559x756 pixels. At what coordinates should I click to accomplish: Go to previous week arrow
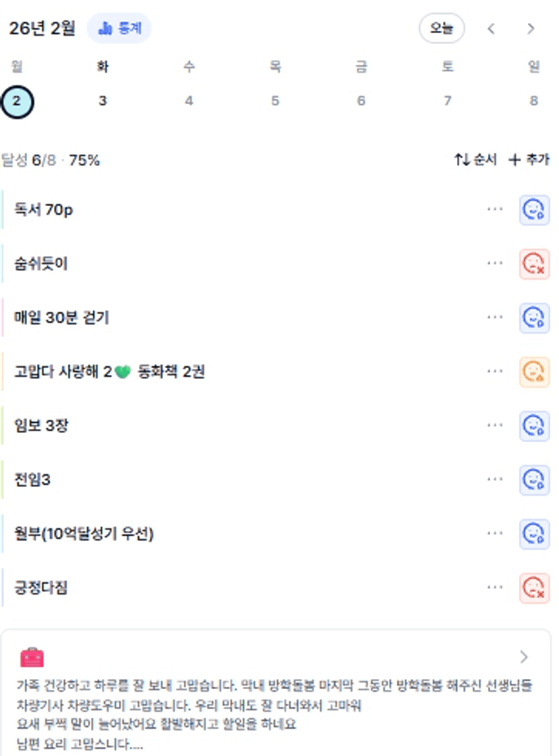(x=491, y=28)
